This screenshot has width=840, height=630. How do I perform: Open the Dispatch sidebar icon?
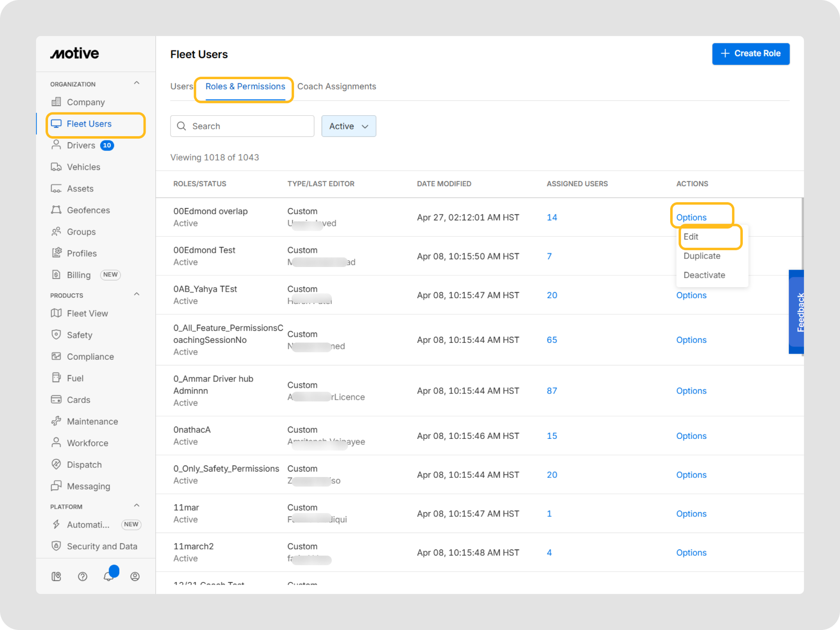click(x=56, y=464)
